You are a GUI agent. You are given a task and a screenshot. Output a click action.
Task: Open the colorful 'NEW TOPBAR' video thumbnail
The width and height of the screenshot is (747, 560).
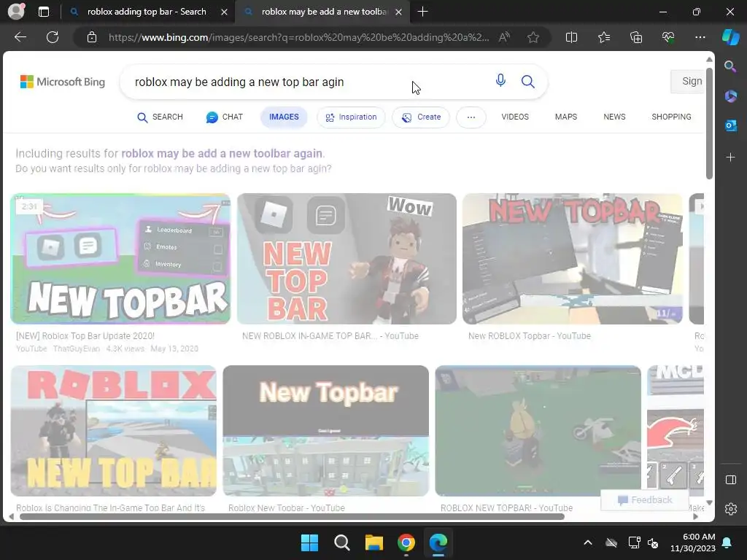point(120,259)
